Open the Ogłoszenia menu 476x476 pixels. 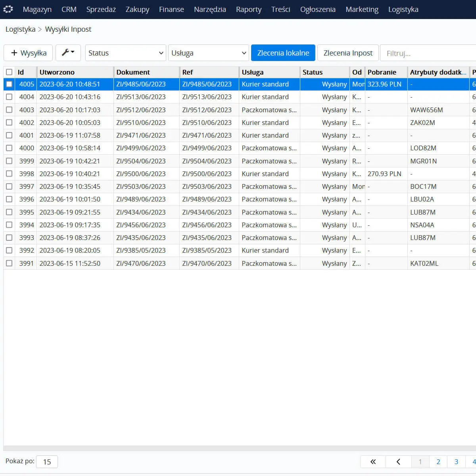(318, 9)
